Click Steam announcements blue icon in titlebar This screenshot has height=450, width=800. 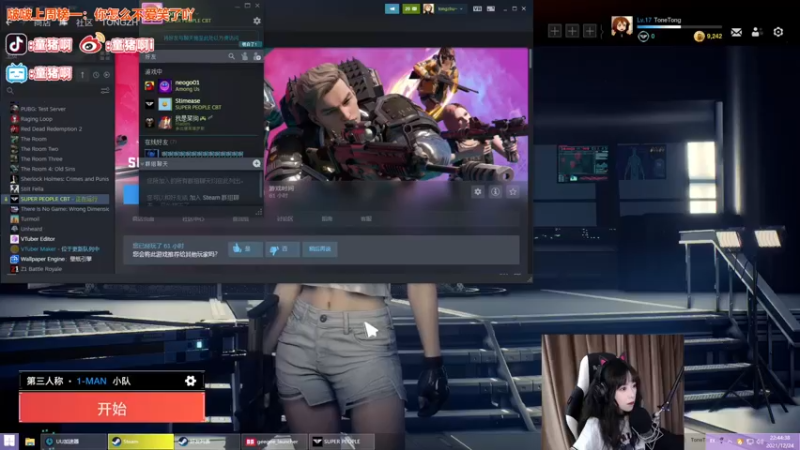(392, 9)
